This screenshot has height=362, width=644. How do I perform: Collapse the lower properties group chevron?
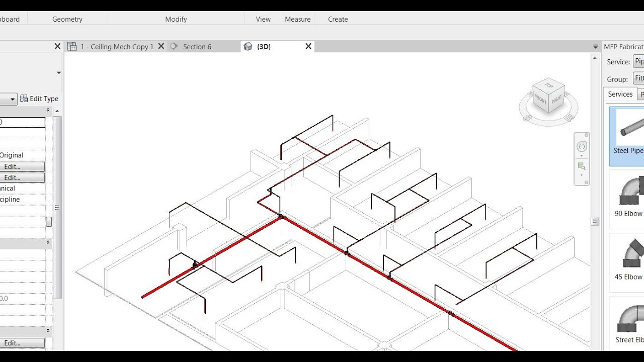pos(48,331)
